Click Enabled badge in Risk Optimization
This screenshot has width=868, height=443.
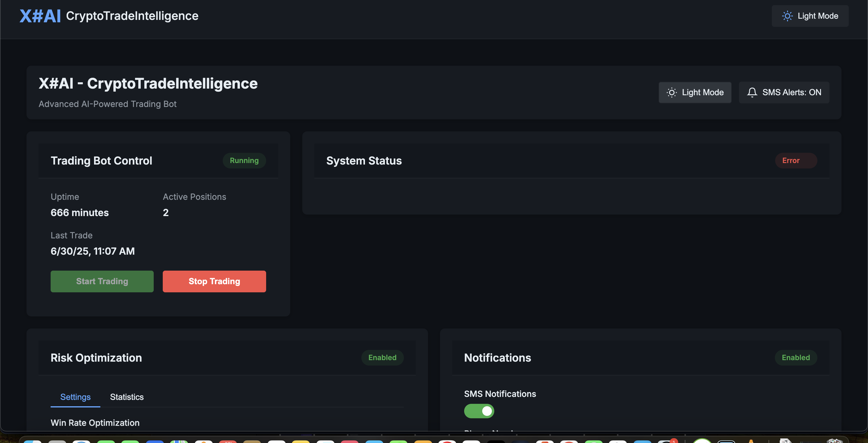[382, 357]
